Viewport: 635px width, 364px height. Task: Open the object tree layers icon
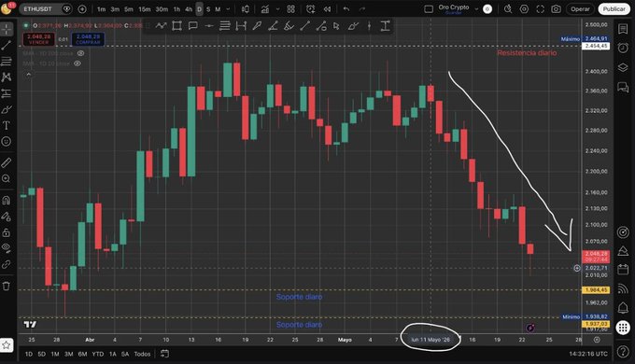point(623,67)
